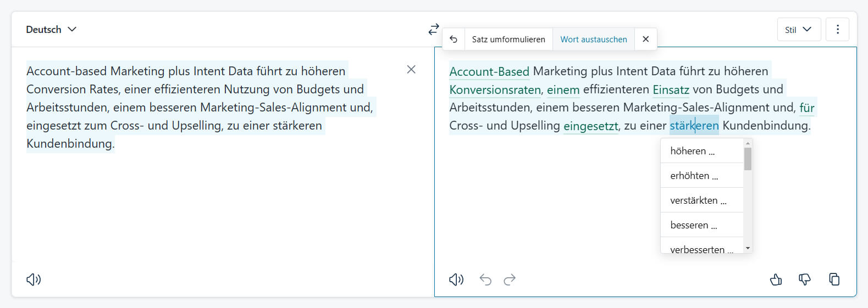Copy the rewritten text to clipboard
This screenshot has width=868, height=308.
(834, 279)
